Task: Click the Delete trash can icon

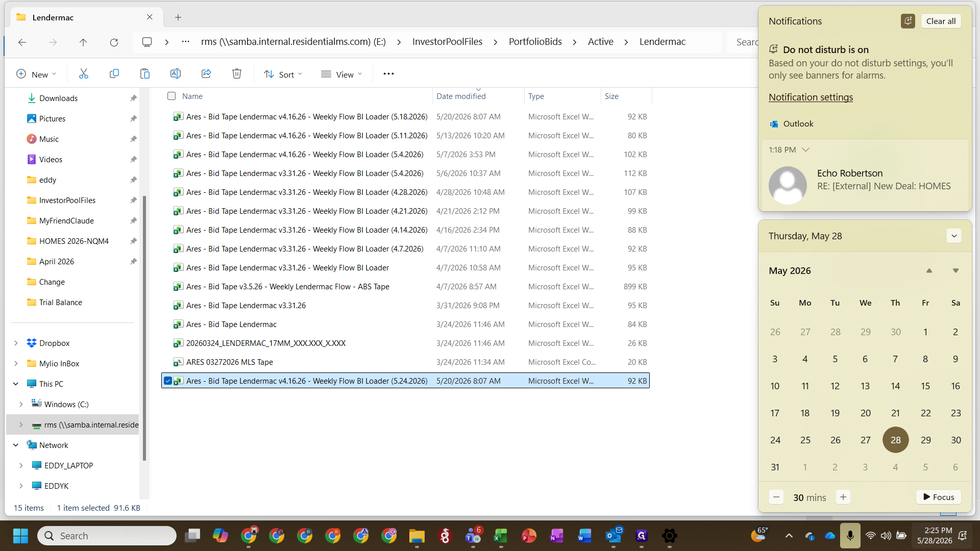Action: [237, 74]
